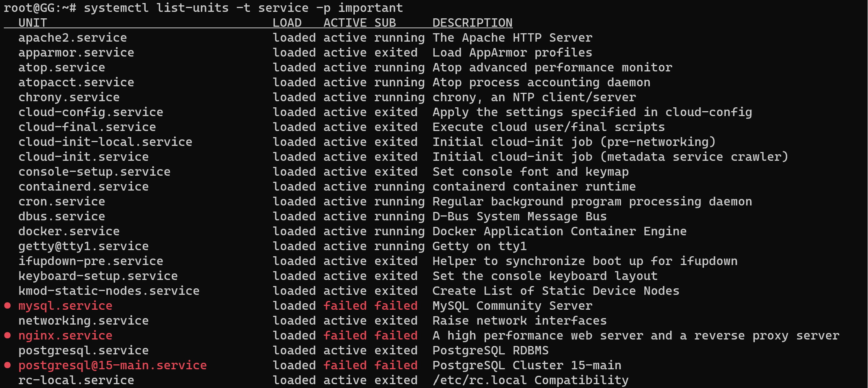Click the DESCRIPTION column header
This screenshot has width=868, height=388.
click(472, 23)
